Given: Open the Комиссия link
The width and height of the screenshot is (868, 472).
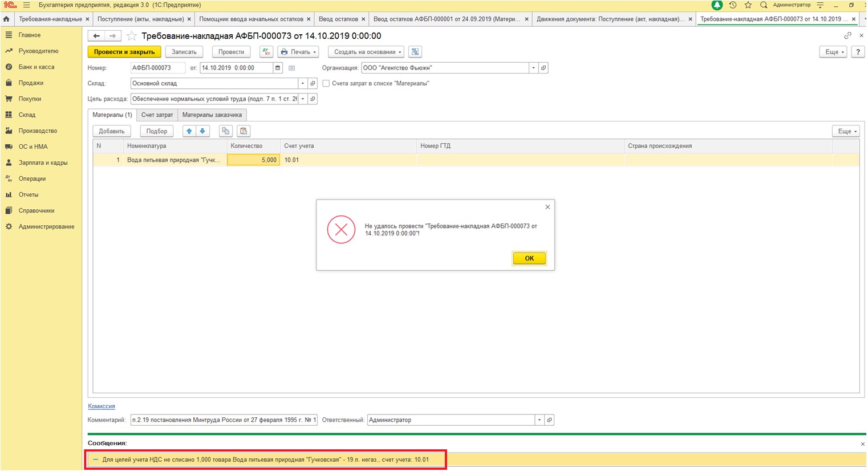Looking at the screenshot, I should tap(102, 406).
